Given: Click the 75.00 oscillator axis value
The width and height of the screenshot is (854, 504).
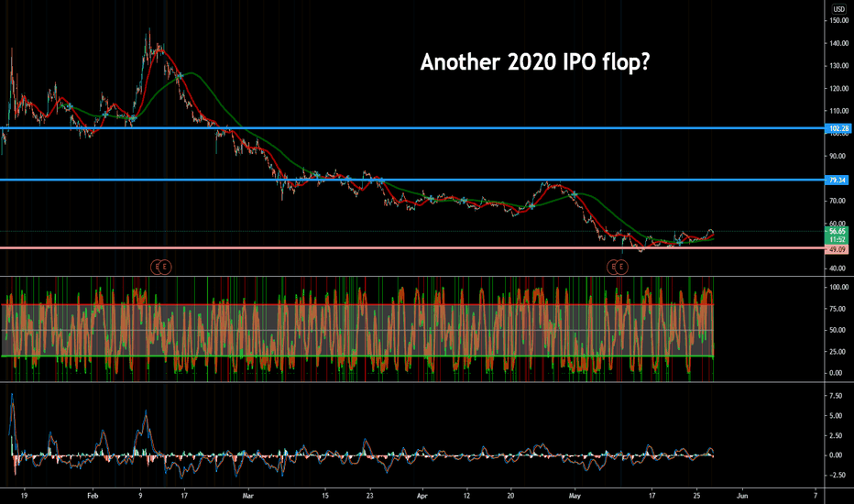Looking at the screenshot, I should coord(838,309).
